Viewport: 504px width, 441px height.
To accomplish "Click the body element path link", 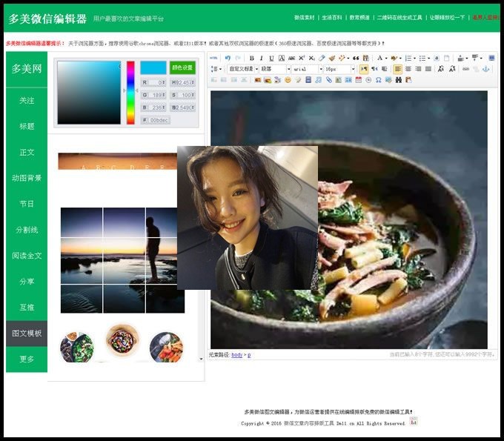I will 237,355.
